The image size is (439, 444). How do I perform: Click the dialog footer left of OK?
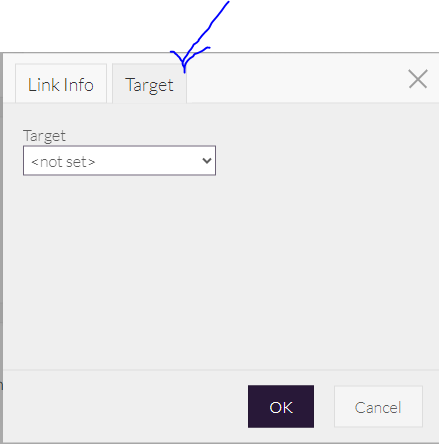click(x=125, y=406)
